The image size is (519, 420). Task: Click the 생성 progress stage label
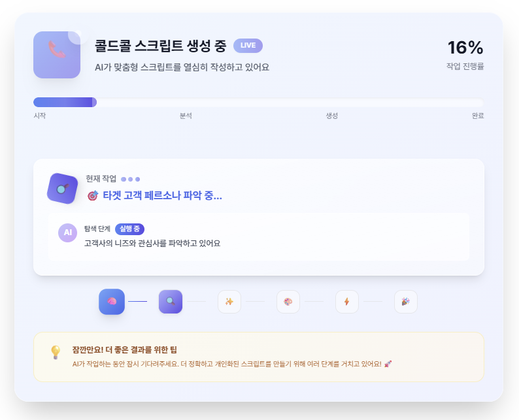332,116
